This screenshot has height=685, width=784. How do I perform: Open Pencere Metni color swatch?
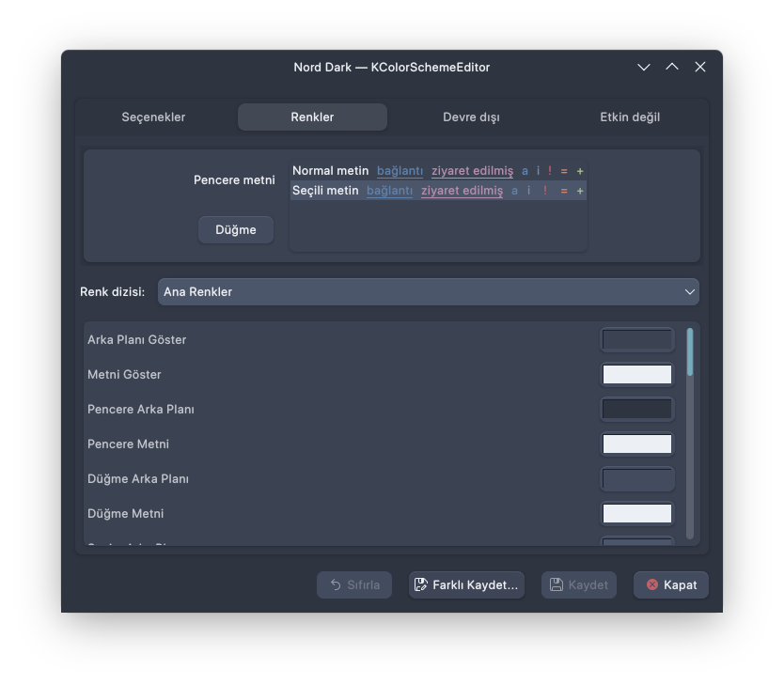tap(637, 444)
